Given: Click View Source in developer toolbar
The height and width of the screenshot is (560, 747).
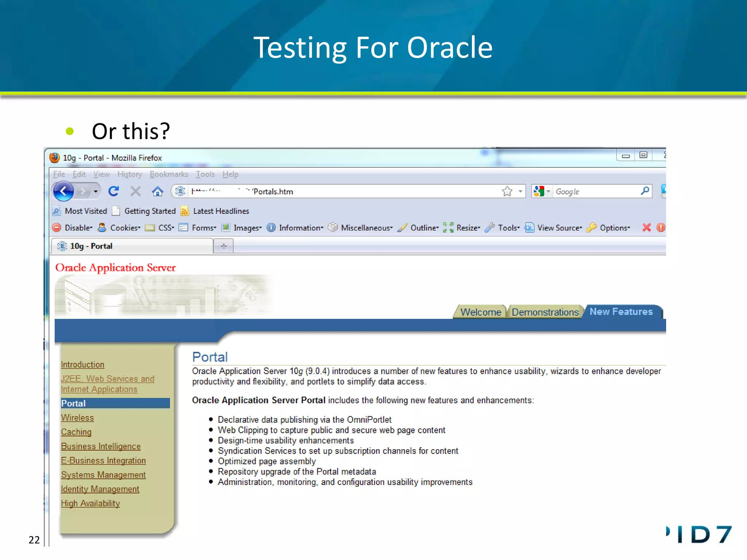Looking at the screenshot, I should coord(553,227).
